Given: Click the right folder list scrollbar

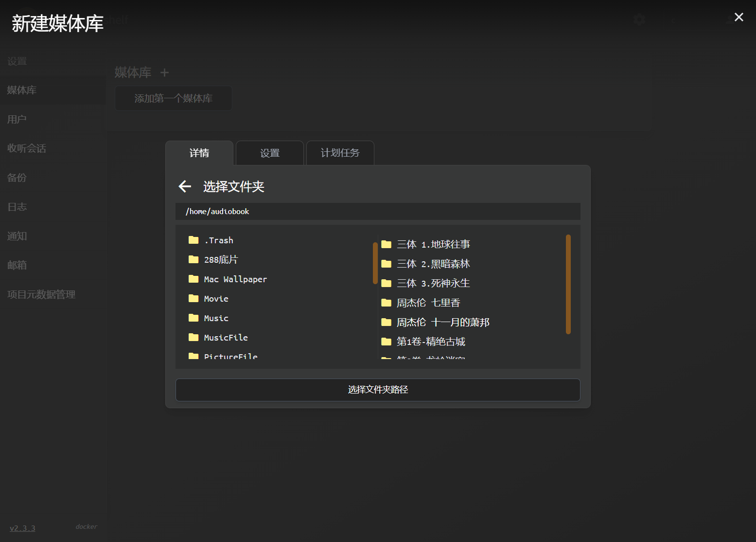Looking at the screenshot, I should 568,284.
